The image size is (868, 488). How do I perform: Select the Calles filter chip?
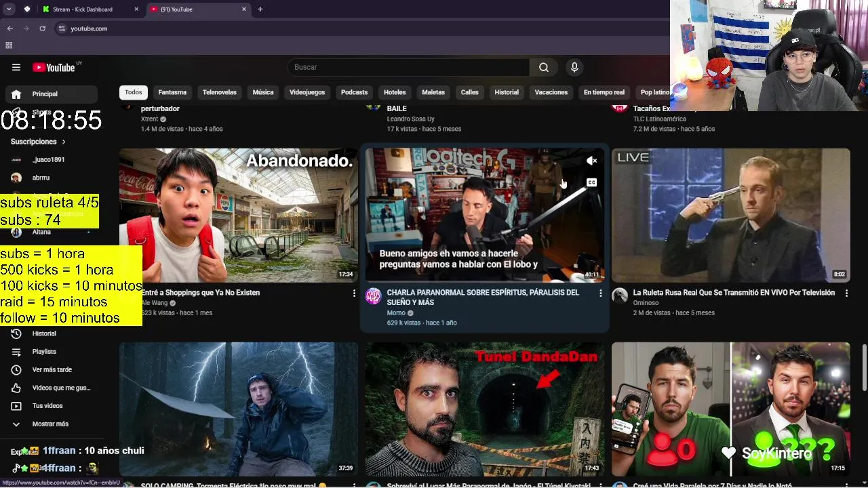470,92
